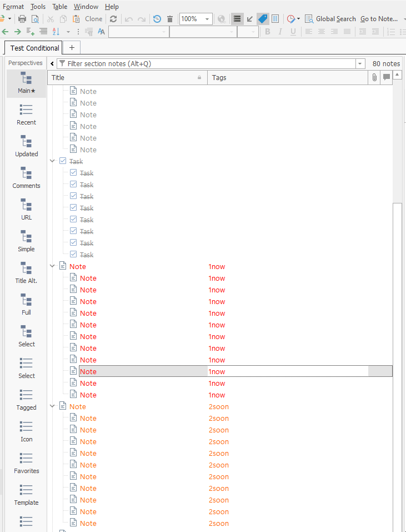
Task: Open the Recent perspective
Action: (x=27, y=115)
